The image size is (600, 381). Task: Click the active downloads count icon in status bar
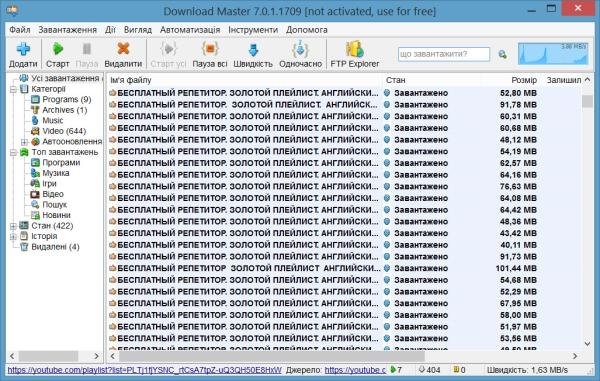[x=393, y=370]
